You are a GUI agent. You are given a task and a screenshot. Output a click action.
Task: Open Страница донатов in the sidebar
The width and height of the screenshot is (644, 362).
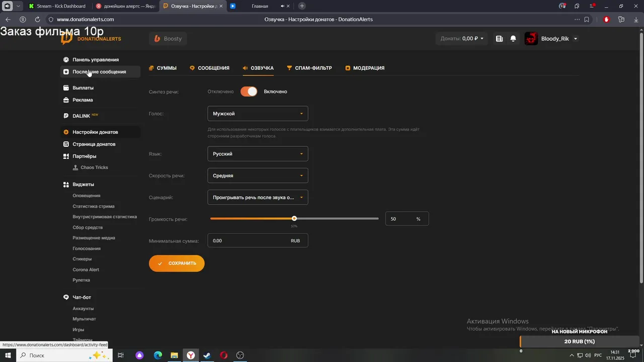point(94,144)
